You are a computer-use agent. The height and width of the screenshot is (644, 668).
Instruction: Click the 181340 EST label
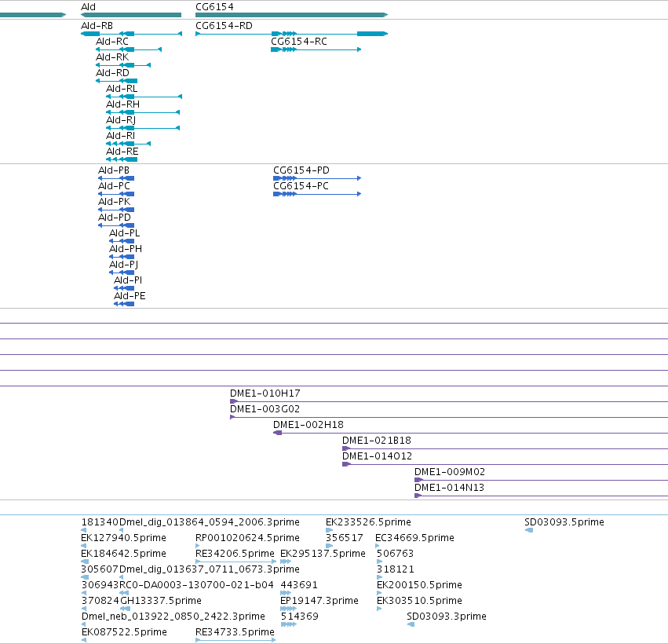tap(100, 522)
